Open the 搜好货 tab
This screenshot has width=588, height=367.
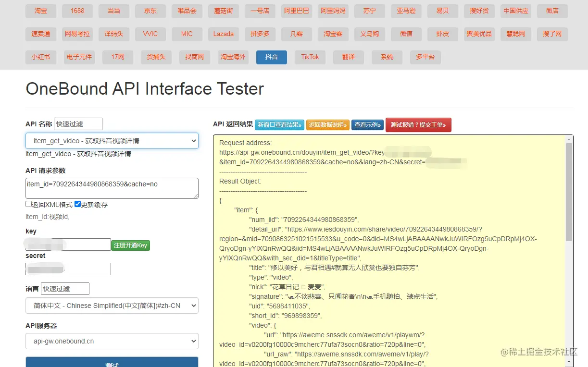coord(479,11)
